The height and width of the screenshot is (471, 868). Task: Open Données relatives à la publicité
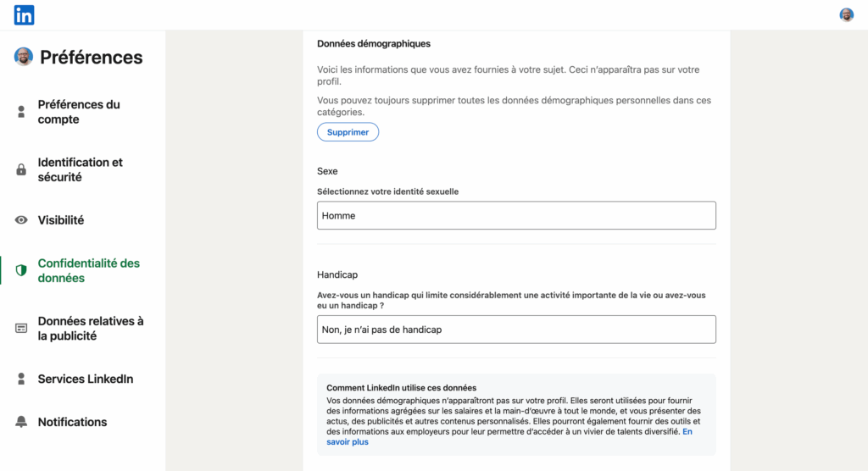click(91, 329)
